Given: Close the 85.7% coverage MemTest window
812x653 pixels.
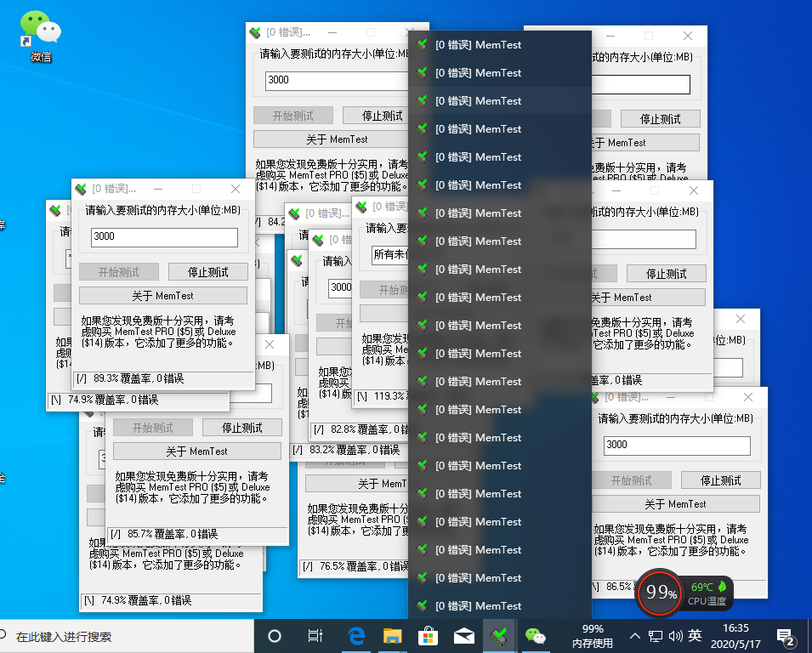Looking at the screenshot, I should [270, 344].
